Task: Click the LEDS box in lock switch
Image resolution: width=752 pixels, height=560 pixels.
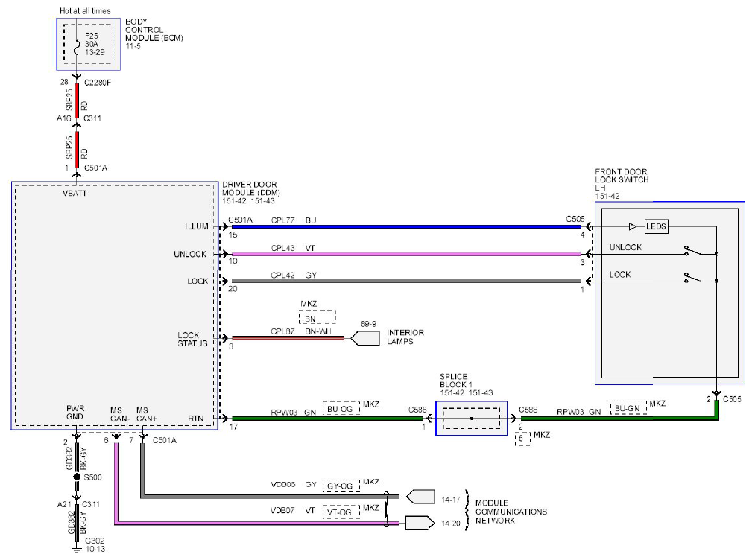Action: [656, 226]
